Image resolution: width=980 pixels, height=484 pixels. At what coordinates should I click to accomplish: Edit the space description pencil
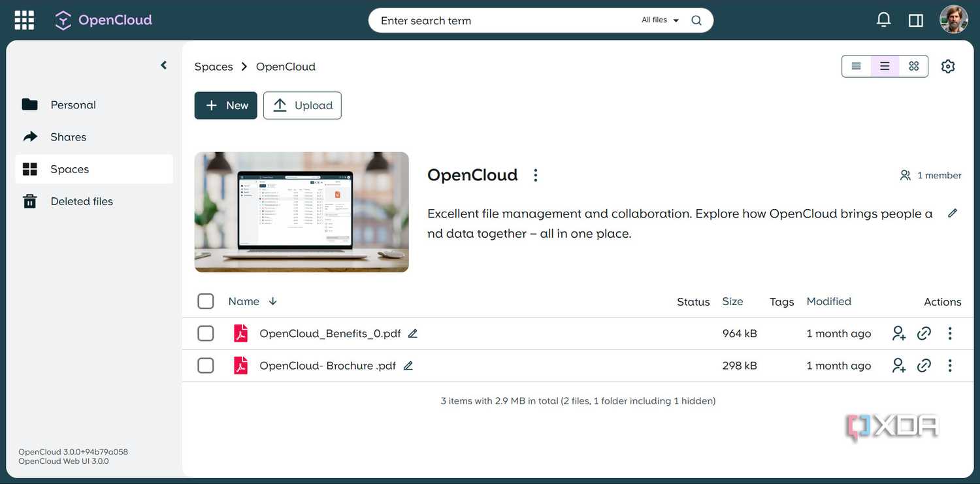coord(953,213)
